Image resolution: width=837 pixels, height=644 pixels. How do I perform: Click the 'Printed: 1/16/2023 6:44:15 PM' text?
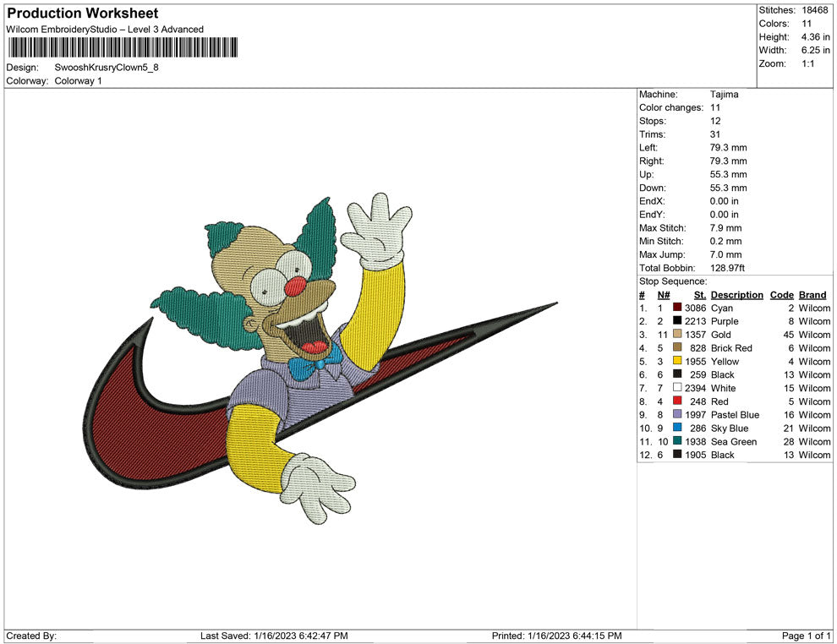(557, 636)
